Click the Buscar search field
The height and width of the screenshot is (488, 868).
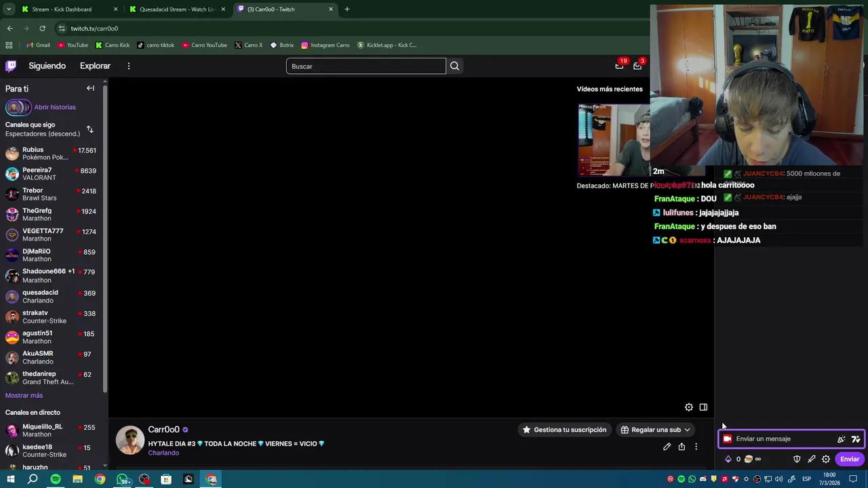pos(366,66)
